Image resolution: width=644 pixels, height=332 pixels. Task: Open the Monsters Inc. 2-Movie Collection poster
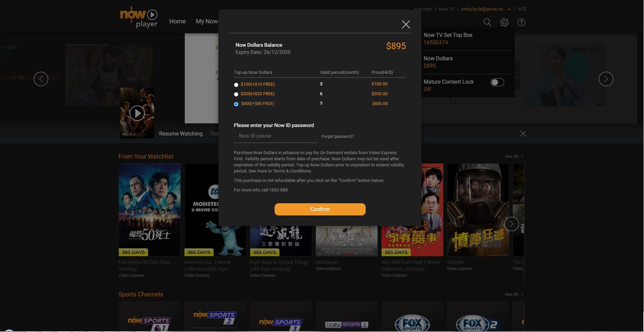tap(201, 210)
